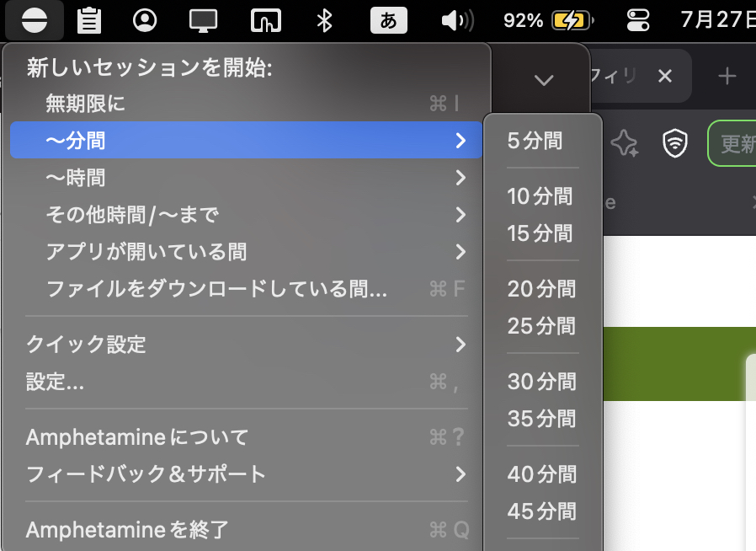Click the green 更新 button in browser
The image size is (756, 551).
pyautogui.click(x=734, y=144)
